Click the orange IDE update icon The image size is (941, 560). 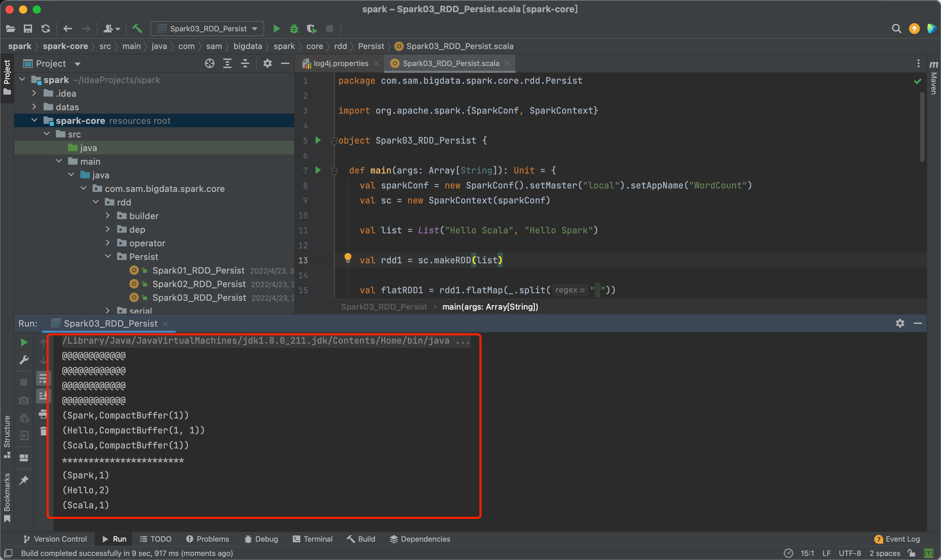pyautogui.click(x=914, y=29)
